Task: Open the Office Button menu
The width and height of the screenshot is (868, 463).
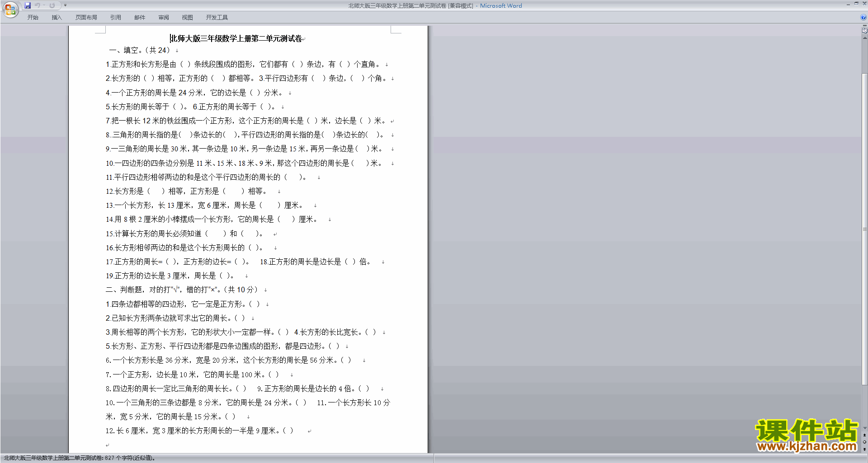Action: [x=10, y=9]
